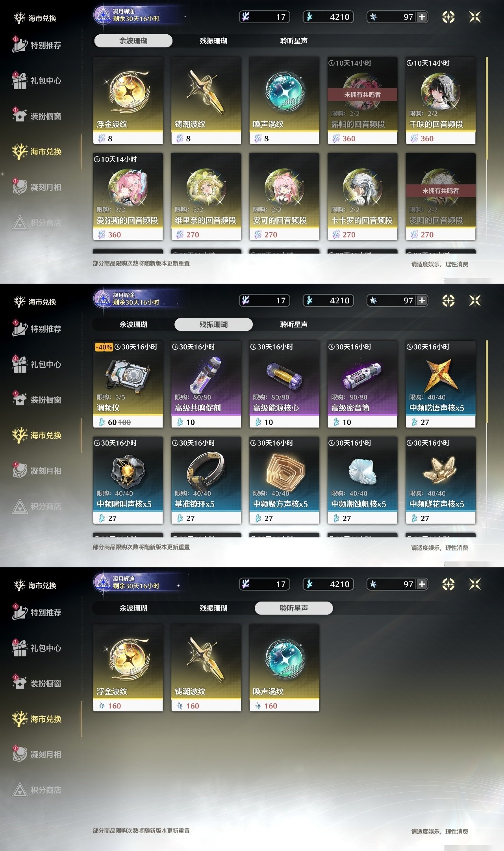Click the highlighted 聆听星声 tab
The width and height of the screenshot is (504, 851).
tap(294, 608)
